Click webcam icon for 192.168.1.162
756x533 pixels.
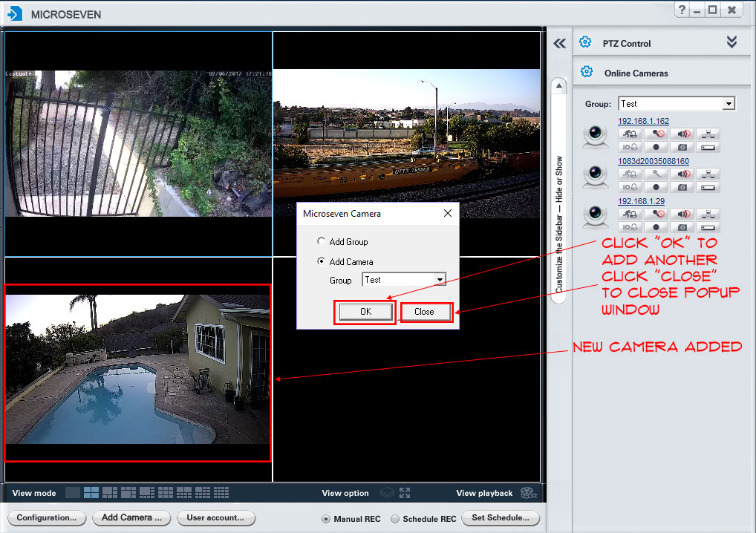point(596,137)
